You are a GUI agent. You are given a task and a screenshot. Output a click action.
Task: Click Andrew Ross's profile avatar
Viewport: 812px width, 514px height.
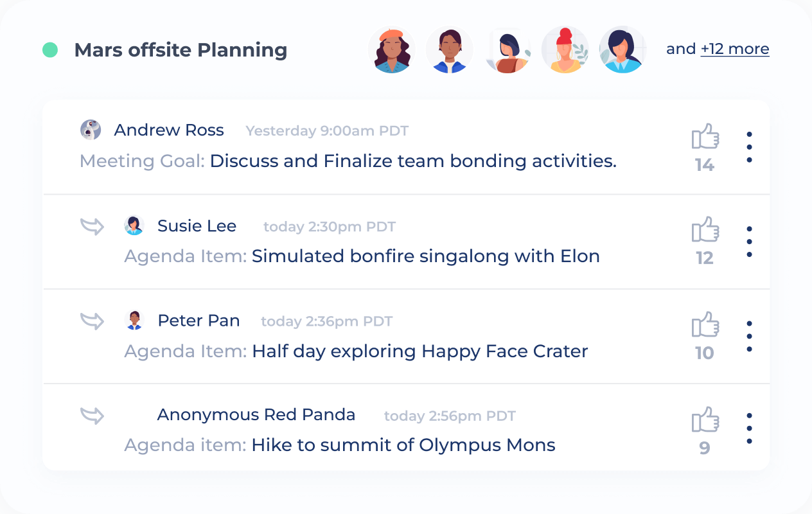click(x=91, y=130)
